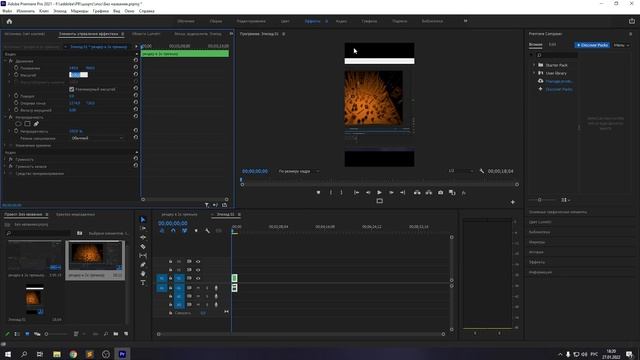Toggle Uniform Scale checkbox

[72, 89]
